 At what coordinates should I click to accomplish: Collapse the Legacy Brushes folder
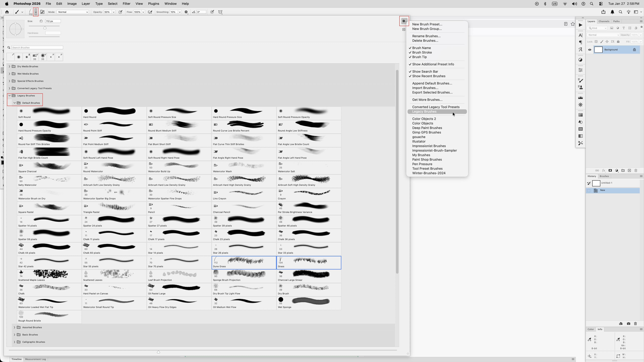tap(10, 96)
